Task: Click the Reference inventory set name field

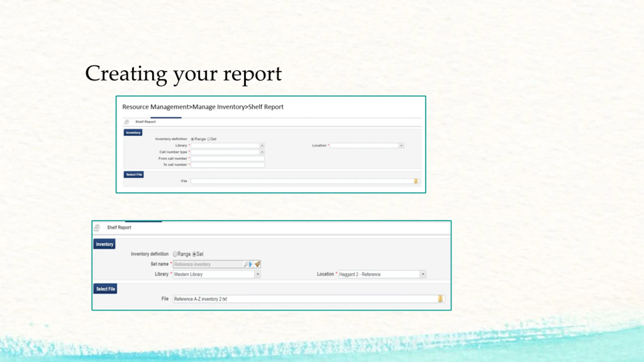Action: 217,264
